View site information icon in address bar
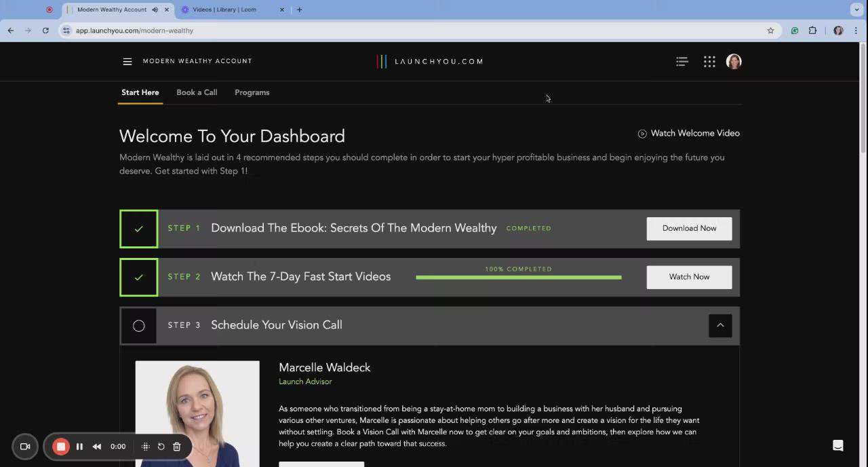This screenshot has height=467, width=868. point(66,31)
